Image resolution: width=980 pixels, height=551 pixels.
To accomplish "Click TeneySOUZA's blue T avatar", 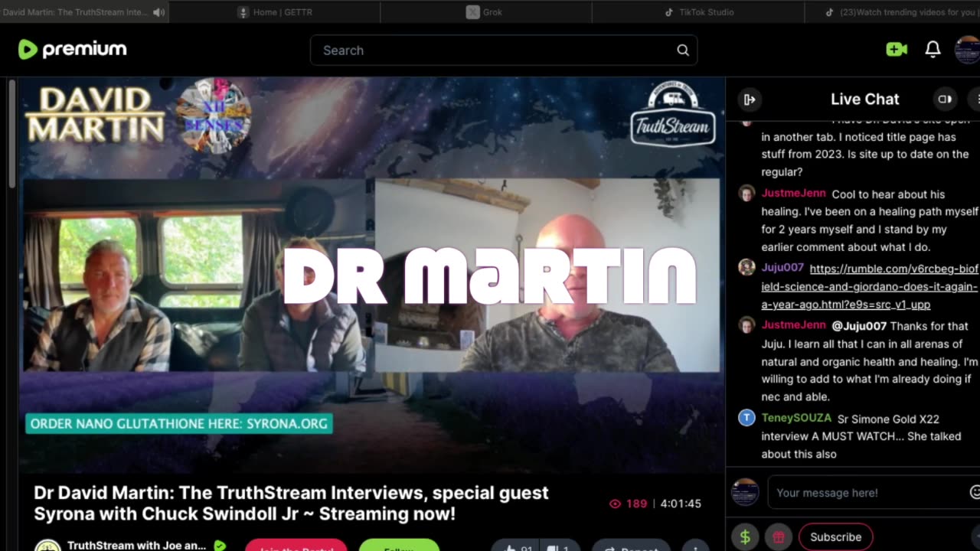I will pos(746,417).
